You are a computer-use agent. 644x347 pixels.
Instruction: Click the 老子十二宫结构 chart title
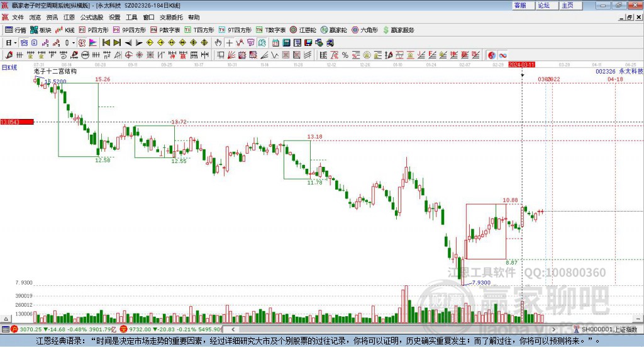click(x=55, y=71)
